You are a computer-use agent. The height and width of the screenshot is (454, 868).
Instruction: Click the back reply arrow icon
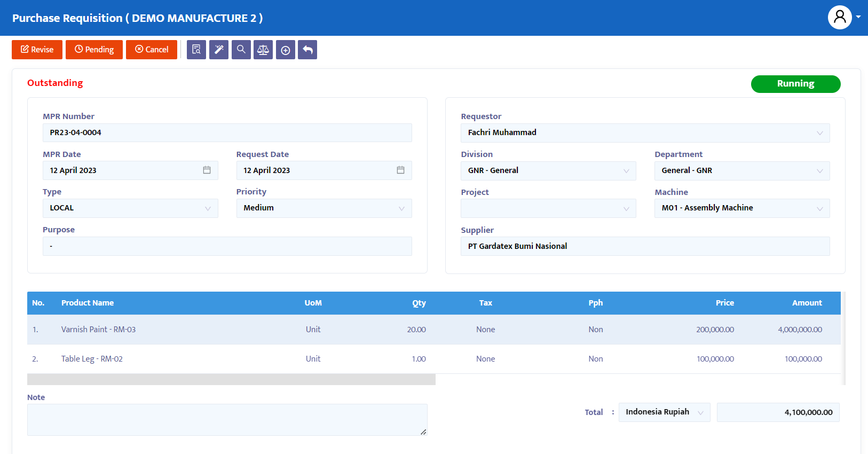[307, 50]
